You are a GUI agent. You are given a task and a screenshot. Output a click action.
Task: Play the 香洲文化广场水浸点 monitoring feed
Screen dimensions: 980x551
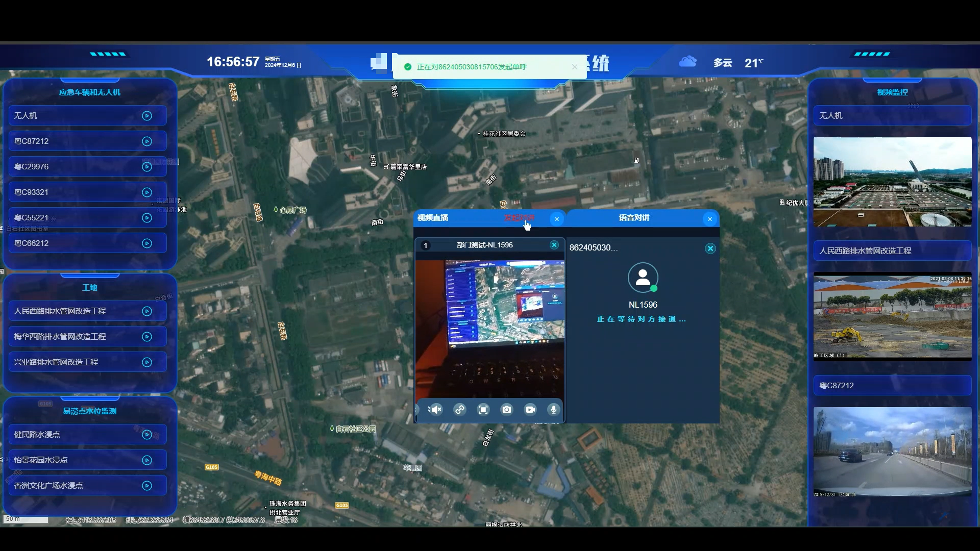point(147,486)
